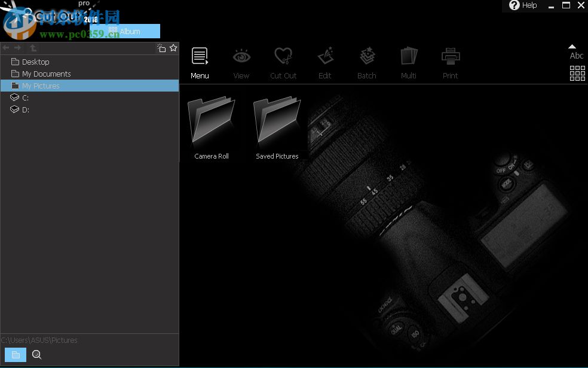Navigate forward in folder history

click(17, 48)
